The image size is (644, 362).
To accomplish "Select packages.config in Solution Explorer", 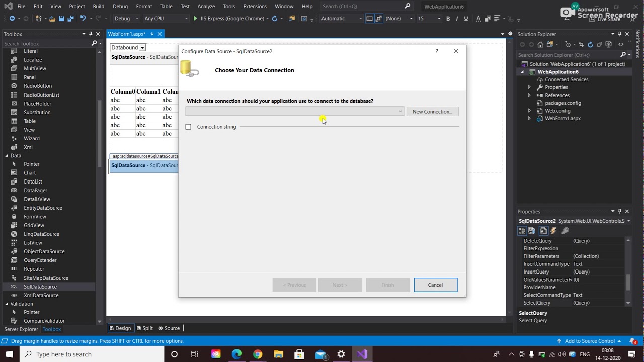I will (562, 103).
